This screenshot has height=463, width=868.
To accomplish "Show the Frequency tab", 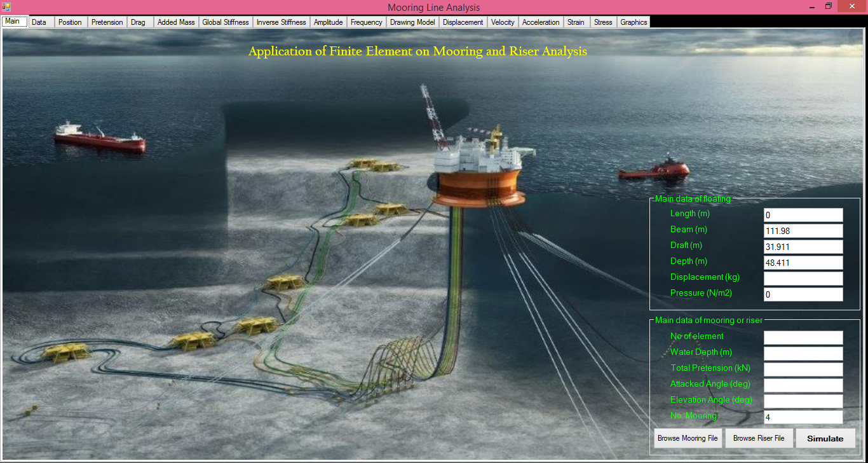I will [366, 22].
